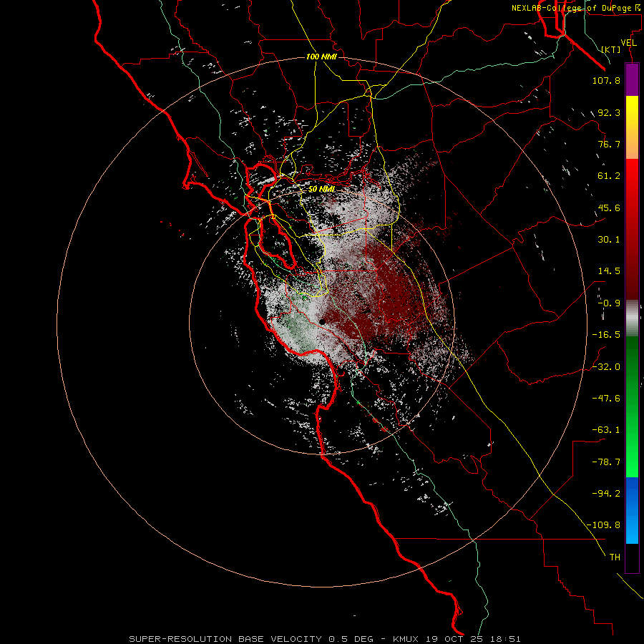Viewport: 644px width, 644px height.
Task: Click the -0.9 velocity scale value
Action: (x=609, y=303)
